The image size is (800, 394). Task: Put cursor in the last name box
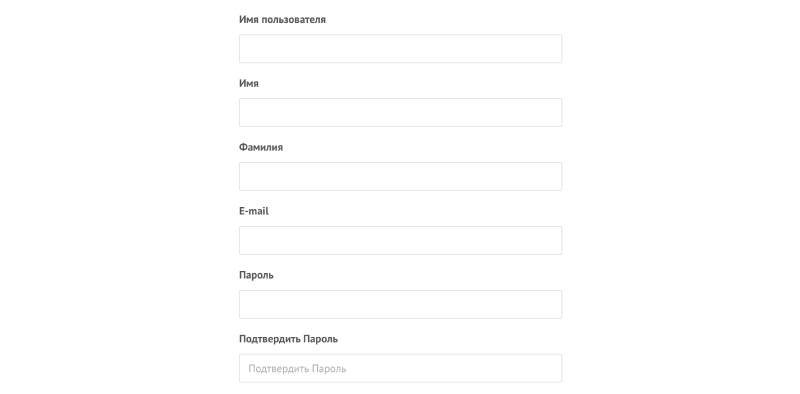tap(401, 177)
